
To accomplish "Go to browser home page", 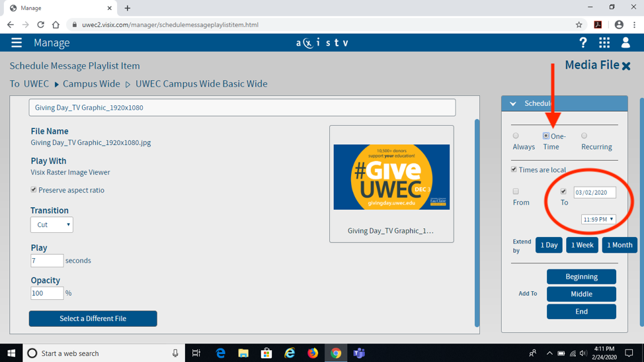I will [x=56, y=24].
